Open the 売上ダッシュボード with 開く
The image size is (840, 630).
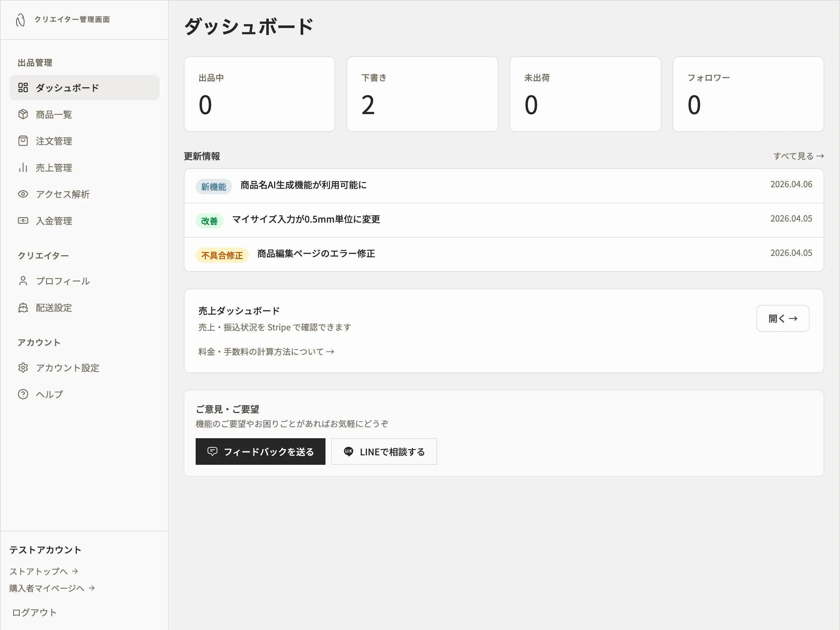pos(782,318)
